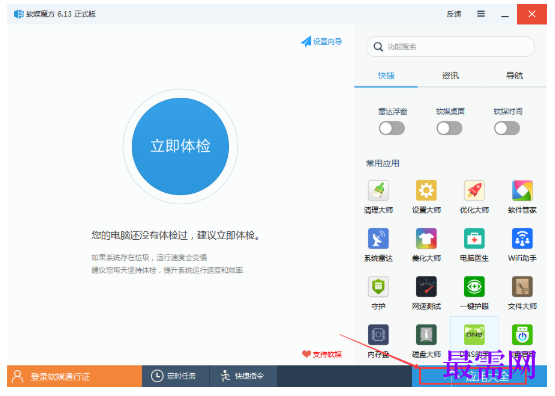Enable the 软媒桌面 switch
The height and width of the screenshot is (396, 555).
(x=450, y=128)
